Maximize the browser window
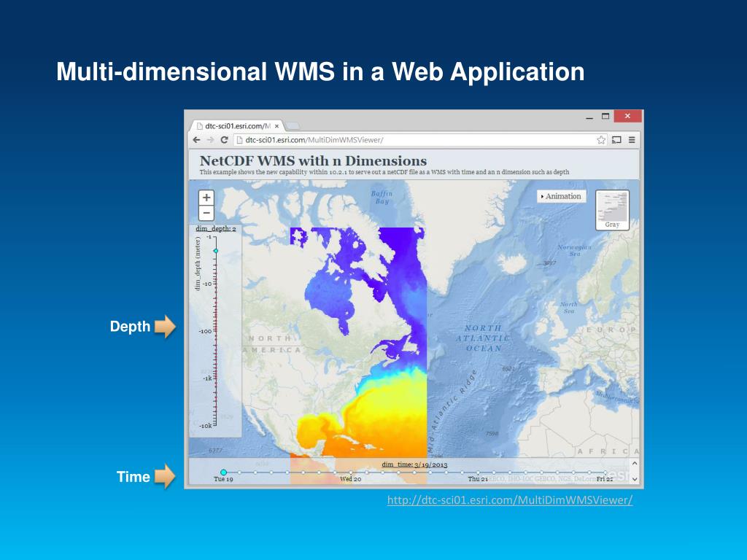747x560 pixels. coord(605,116)
